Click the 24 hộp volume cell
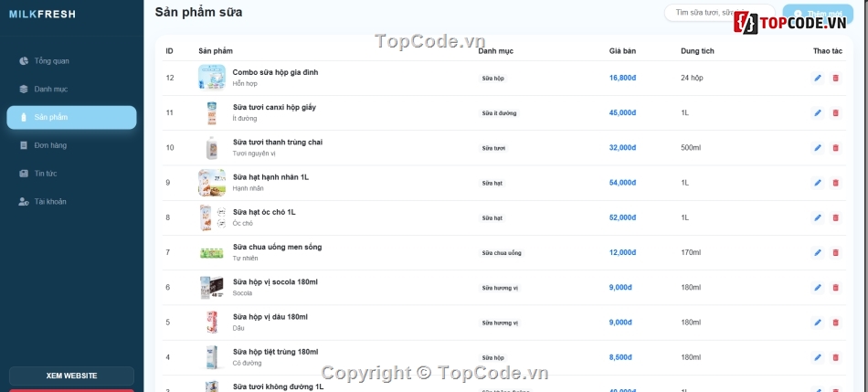Screen dimensions: 868x392 [x=692, y=78]
